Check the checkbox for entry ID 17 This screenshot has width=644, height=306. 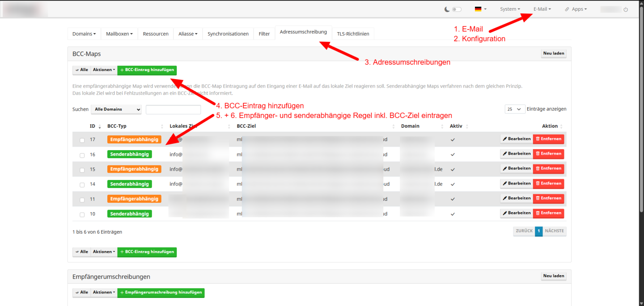[82, 140]
